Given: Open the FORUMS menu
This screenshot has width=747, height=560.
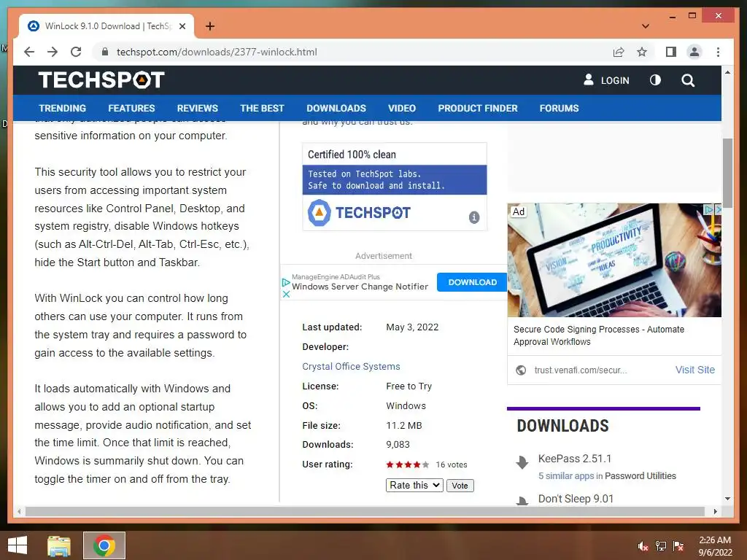Looking at the screenshot, I should (x=560, y=108).
